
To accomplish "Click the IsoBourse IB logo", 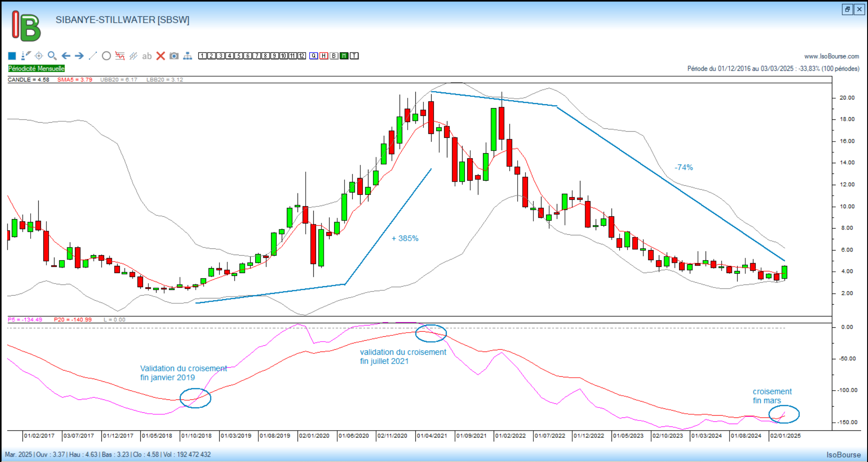I will (x=26, y=26).
